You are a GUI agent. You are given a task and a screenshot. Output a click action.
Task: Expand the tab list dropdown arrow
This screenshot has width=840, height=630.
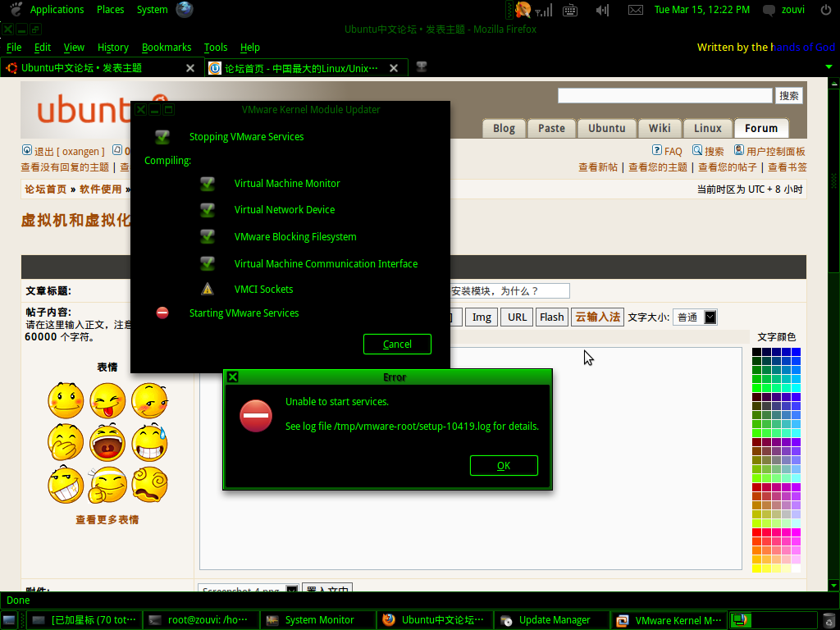coord(830,67)
